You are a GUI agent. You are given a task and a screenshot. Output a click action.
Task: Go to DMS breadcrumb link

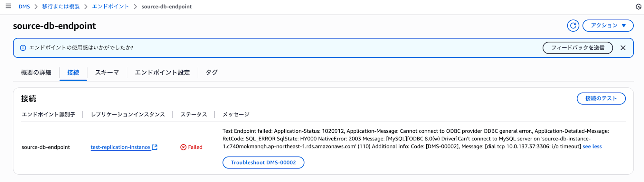(x=24, y=6)
